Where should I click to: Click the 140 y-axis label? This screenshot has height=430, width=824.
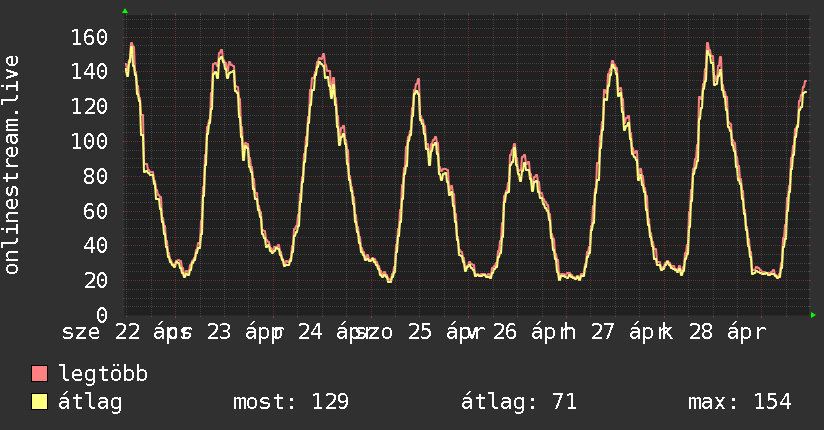click(89, 72)
